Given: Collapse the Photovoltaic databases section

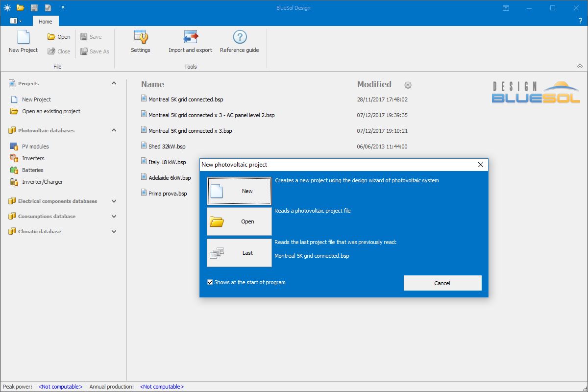Looking at the screenshot, I should [x=114, y=130].
